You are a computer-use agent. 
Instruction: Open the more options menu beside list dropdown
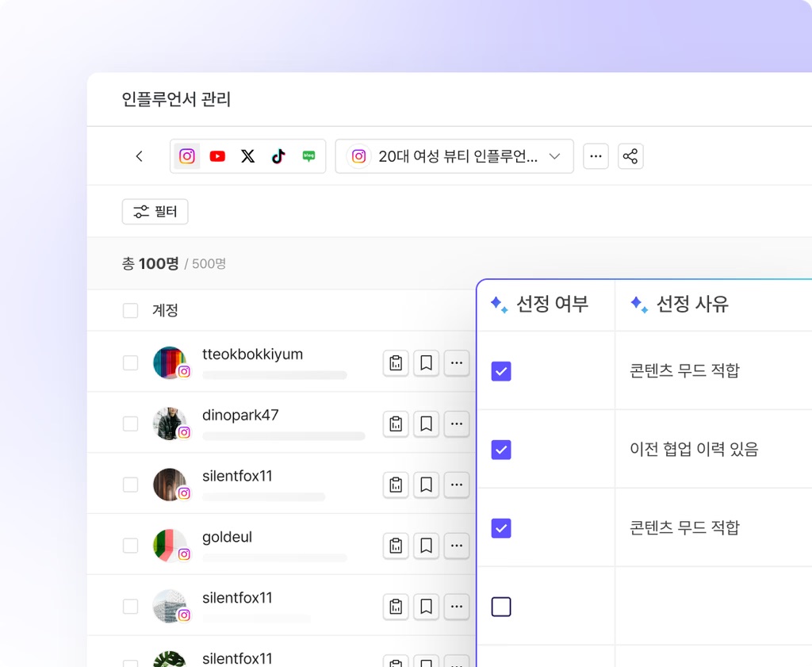pos(596,156)
